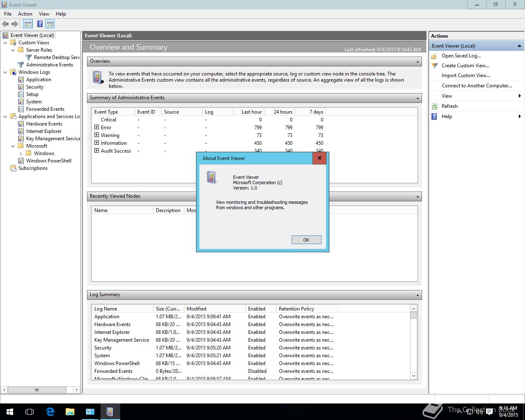Click the System log icon in tree

(x=21, y=102)
